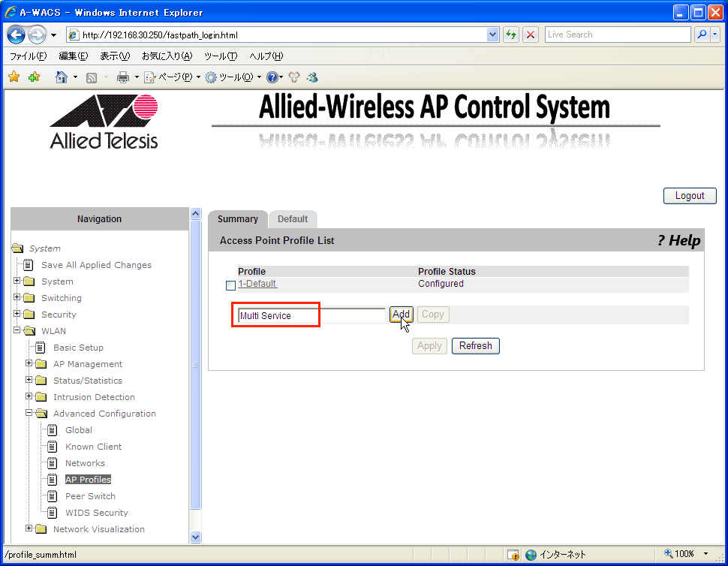The image size is (728, 566).
Task: Click the Add profile button
Action: click(401, 315)
